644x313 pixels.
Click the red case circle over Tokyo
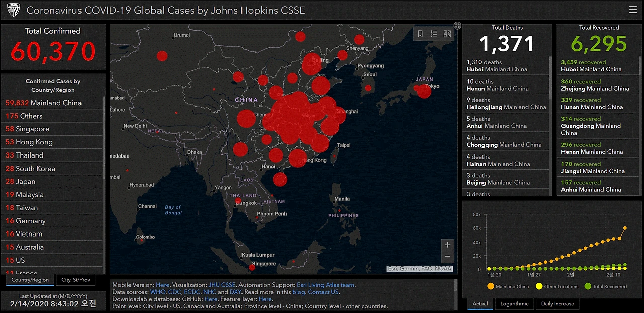point(424,91)
